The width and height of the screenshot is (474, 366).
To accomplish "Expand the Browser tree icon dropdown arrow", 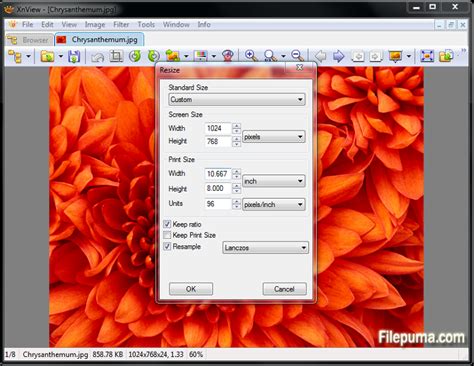I will click(28, 56).
